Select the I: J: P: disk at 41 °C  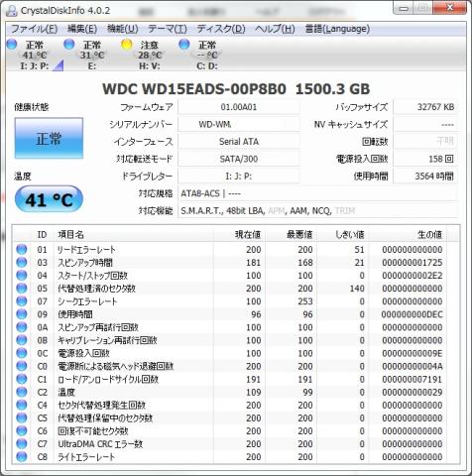click(x=35, y=55)
